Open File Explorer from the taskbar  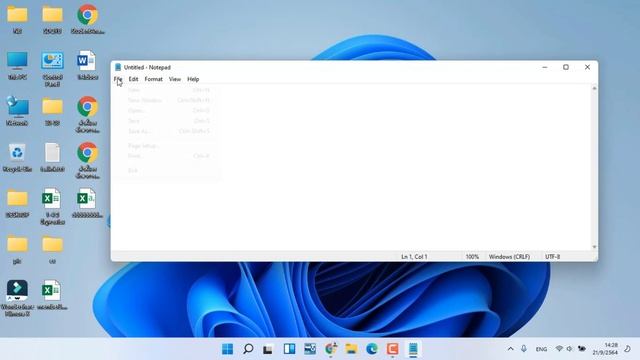tap(351, 349)
